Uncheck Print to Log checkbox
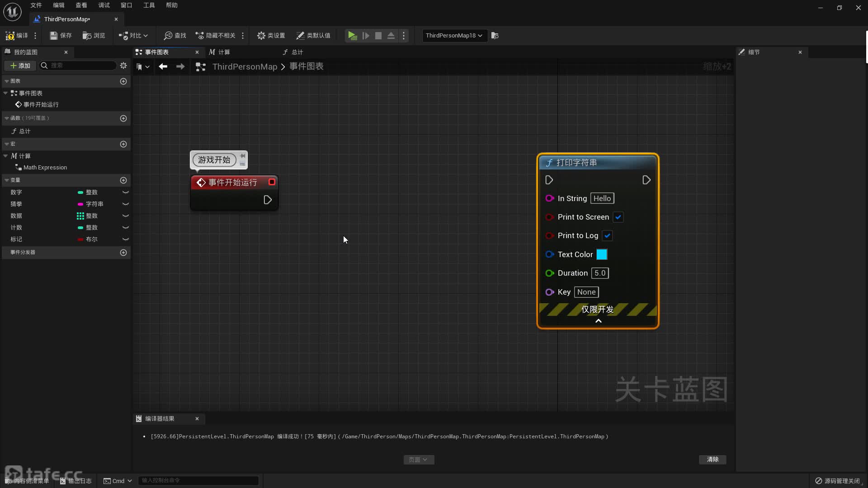The image size is (868, 488). click(x=607, y=235)
